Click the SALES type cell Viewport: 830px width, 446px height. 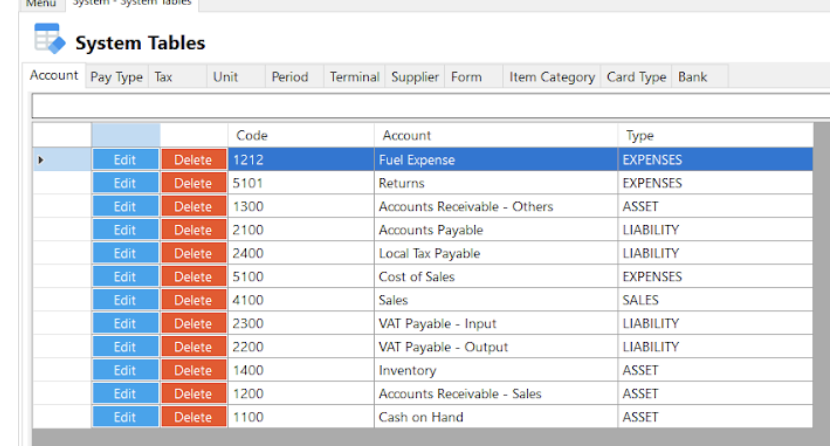715,300
